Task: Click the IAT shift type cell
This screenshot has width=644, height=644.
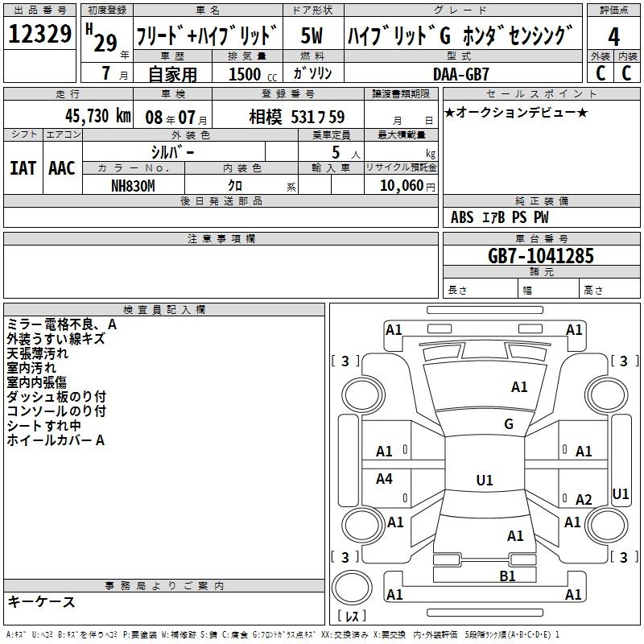Action: [23, 167]
